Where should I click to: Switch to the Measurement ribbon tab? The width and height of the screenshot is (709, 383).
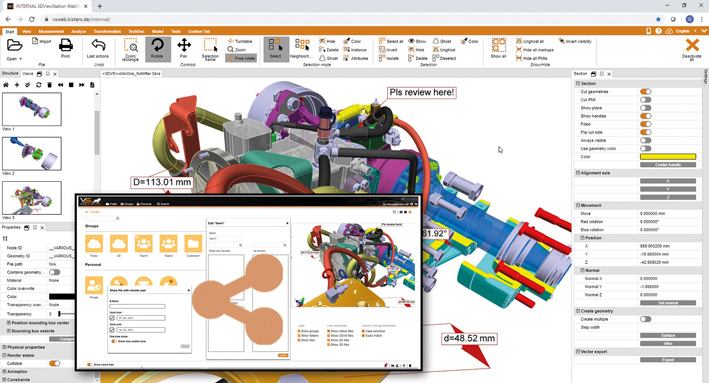click(51, 31)
